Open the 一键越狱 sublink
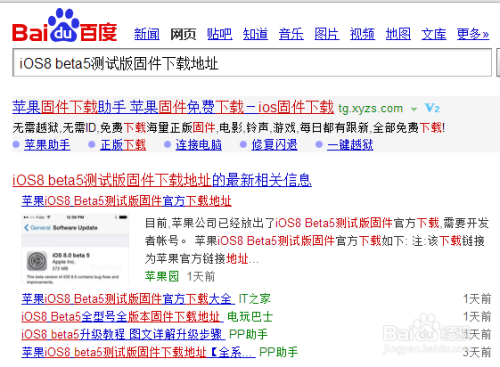This screenshot has height=367, width=500. click(x=350, y=145)
